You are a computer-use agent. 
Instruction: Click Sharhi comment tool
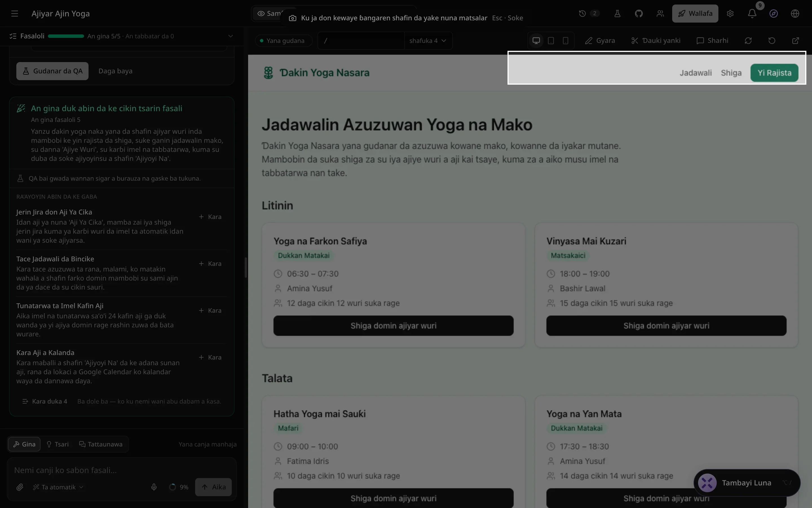712,41
